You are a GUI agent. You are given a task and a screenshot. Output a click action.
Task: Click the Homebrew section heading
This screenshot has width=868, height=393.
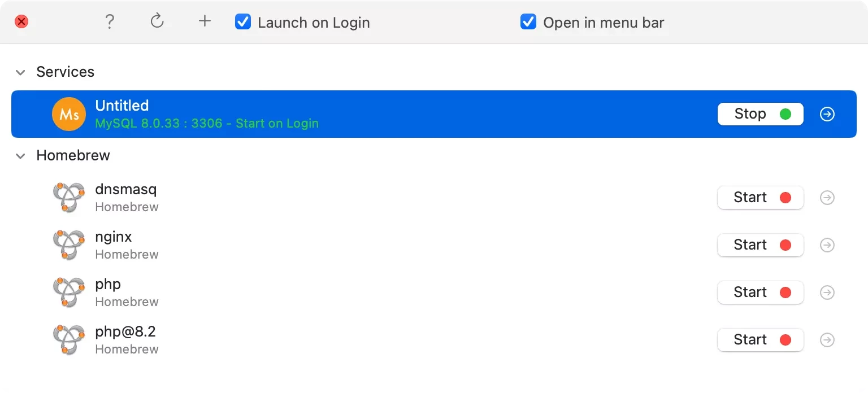(x=73, y=155)
